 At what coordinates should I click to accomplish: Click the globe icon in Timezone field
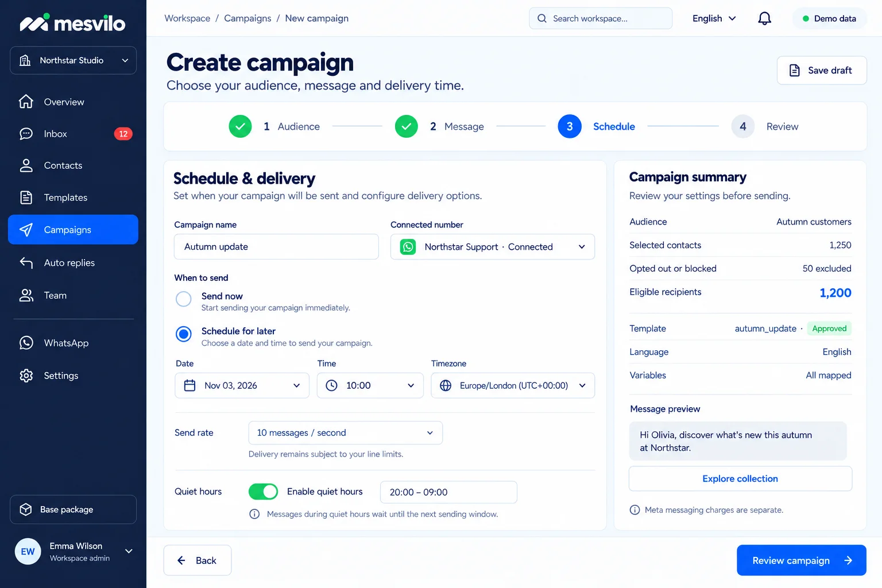[446, 385]
